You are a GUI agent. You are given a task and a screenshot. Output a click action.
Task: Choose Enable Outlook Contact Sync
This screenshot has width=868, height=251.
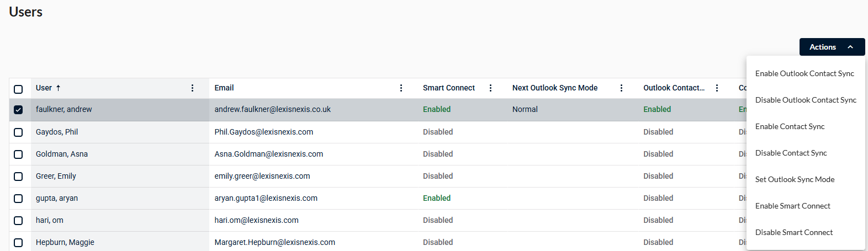click(x=806, y=73)
